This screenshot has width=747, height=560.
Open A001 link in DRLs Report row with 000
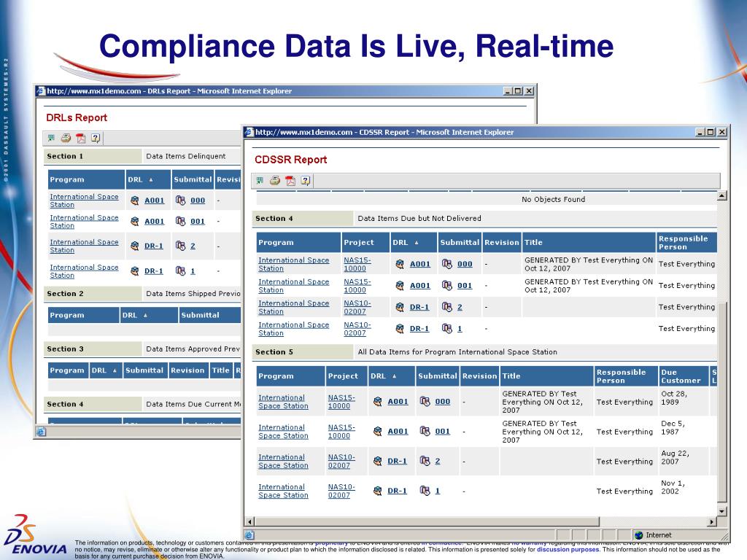click(x=155, y=201)
